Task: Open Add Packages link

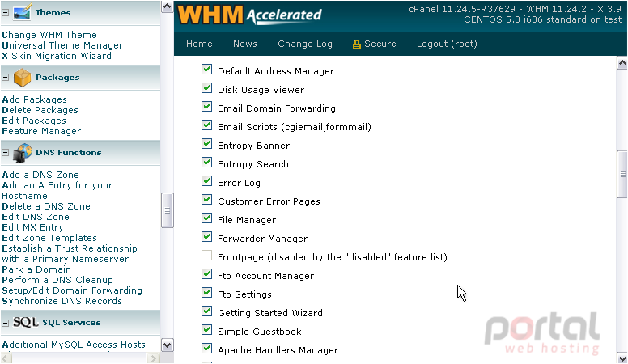Action: [35, 99]
